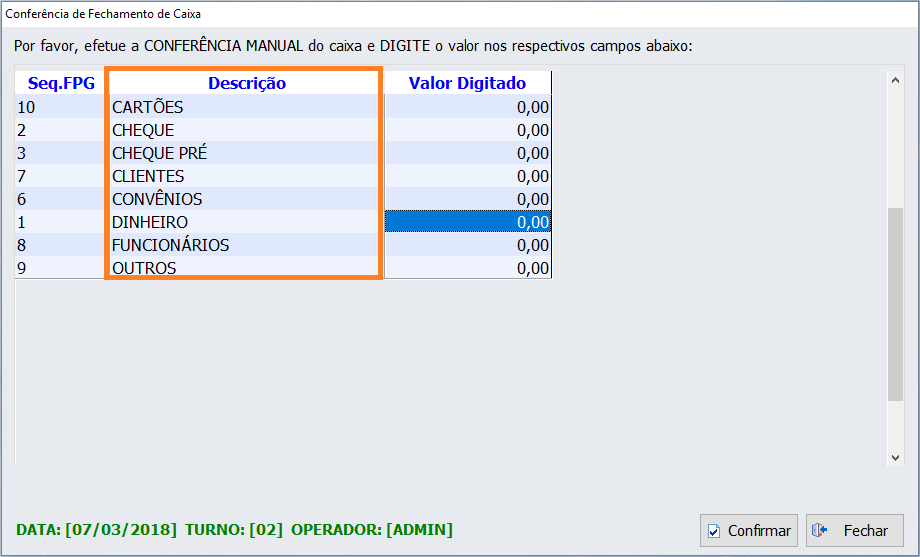Click the vertical scrollbar thumb
Screen dimensions: 920x557
pos(895,304)
